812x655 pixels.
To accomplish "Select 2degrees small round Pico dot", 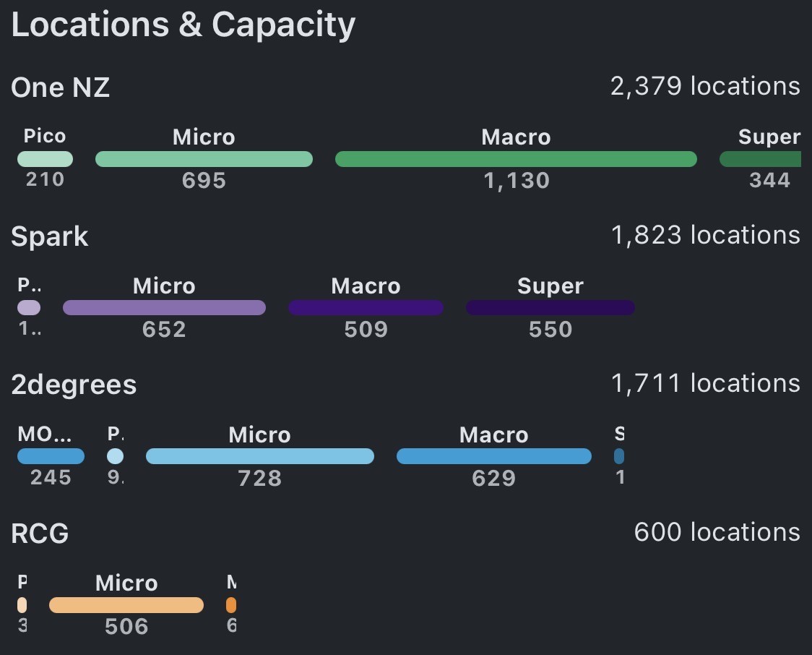I will 115,456.
